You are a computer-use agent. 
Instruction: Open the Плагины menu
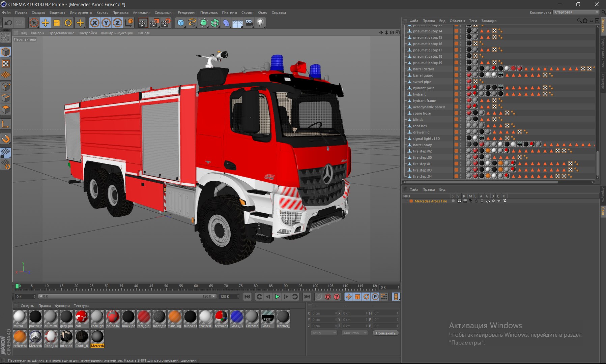229,12
